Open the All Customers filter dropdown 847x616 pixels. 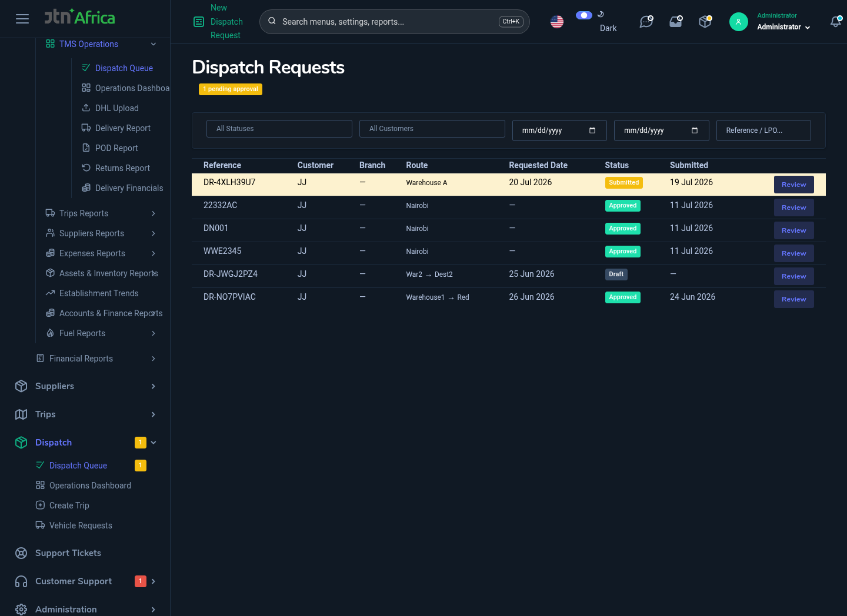click(432, 129)
